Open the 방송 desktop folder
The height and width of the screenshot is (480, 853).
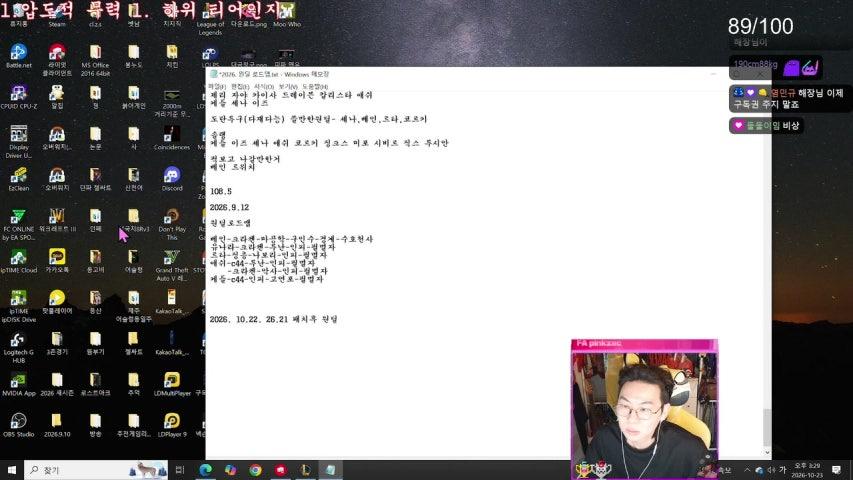click(95, 425)
